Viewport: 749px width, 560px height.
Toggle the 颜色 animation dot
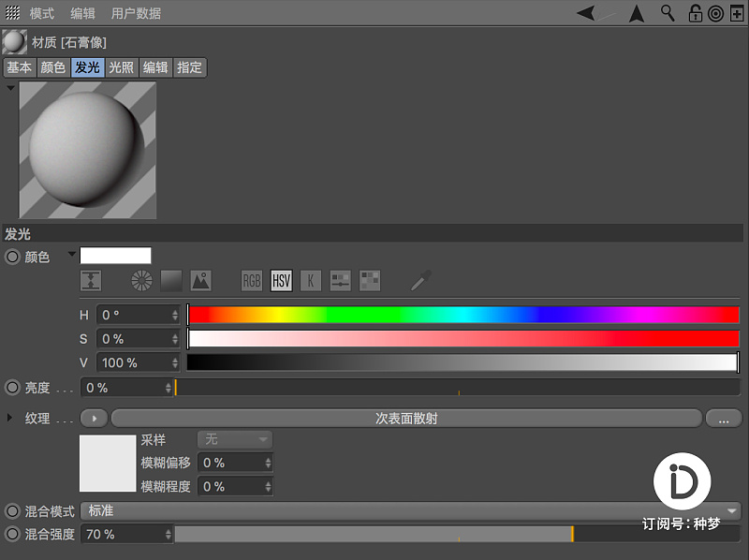12,258
